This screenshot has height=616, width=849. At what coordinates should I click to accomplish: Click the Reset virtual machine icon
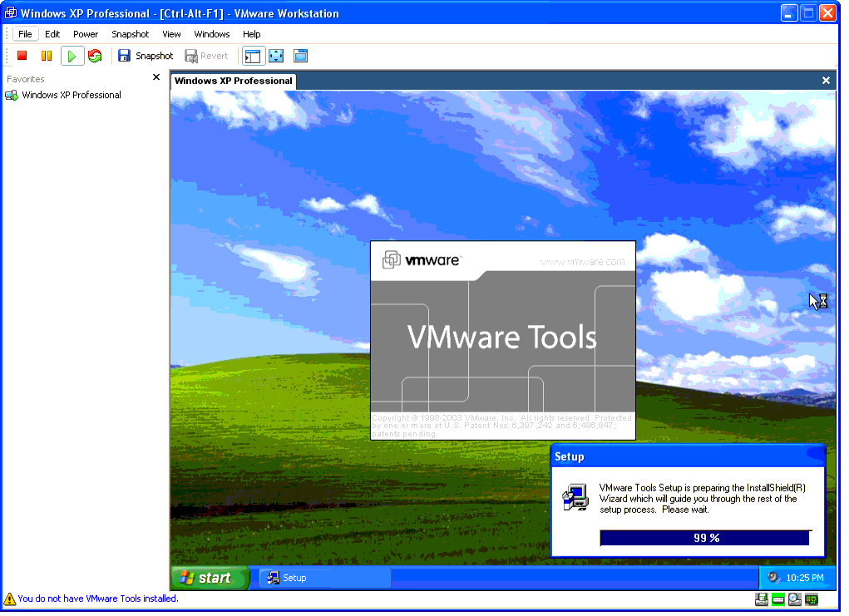pos(95,56)
